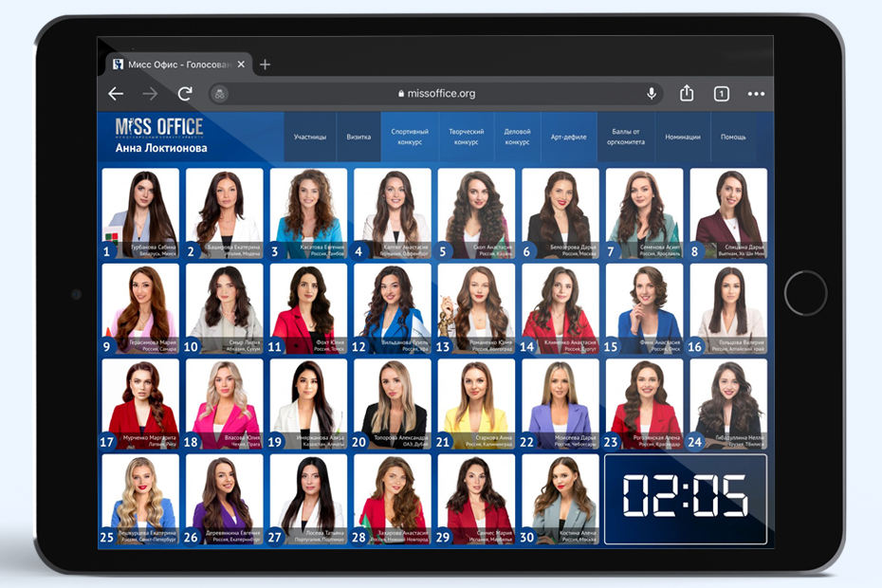Choose contestant number 20 photo card

(392, 403)
